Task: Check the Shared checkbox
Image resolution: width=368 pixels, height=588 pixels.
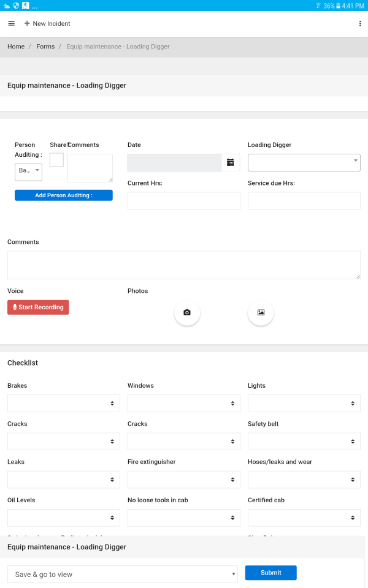Action: [x=56, y=159]
